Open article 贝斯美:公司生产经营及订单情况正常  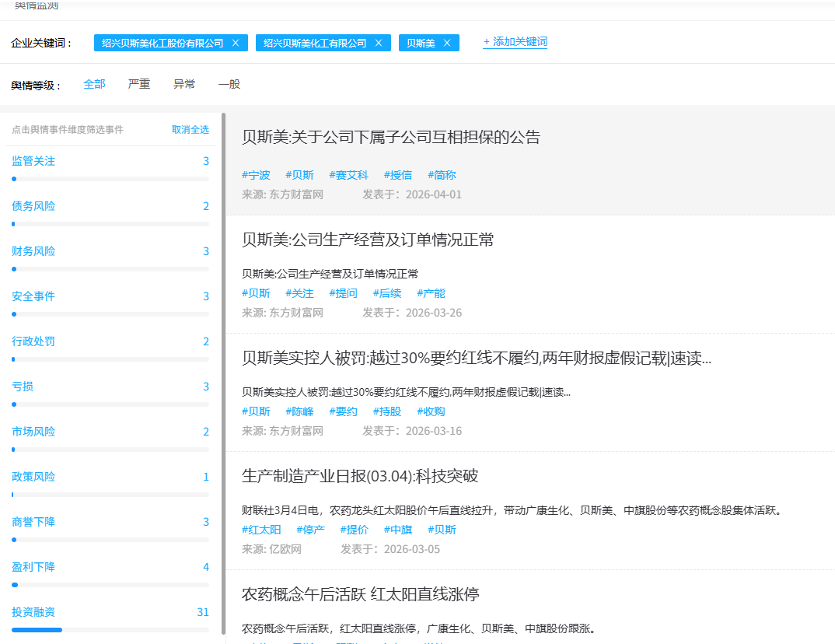coord(368,240)
